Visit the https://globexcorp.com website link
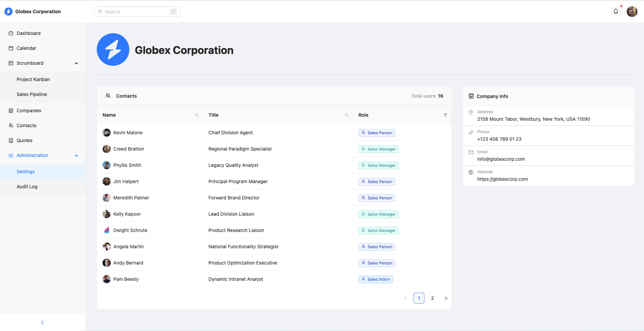This screenshot has height=331, width=644. pos(503,179)
